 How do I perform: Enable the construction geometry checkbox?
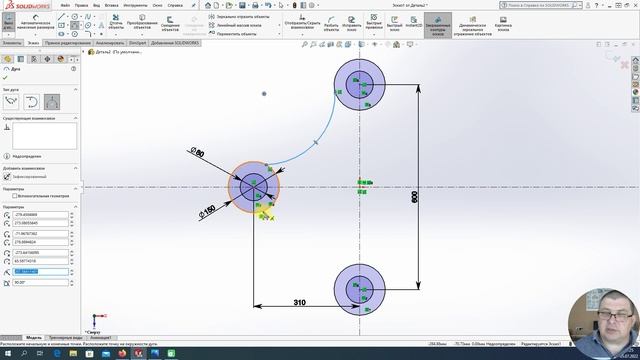[x=15, y=196]
